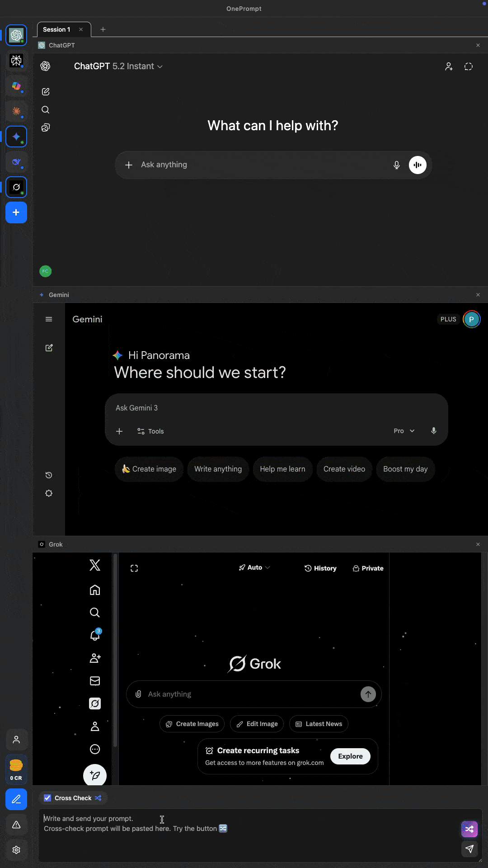Screen dimensions: 488x868
Task: Close the Grok panel
Action: [x=478, y=544]
